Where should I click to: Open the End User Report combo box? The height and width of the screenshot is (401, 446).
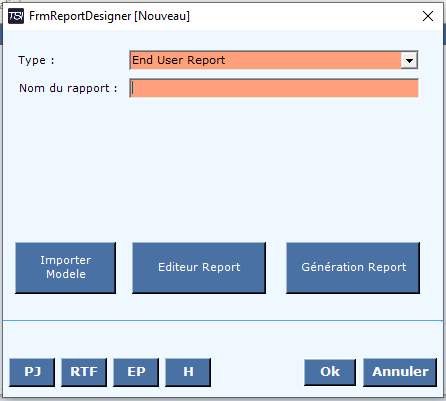point(274,60)
